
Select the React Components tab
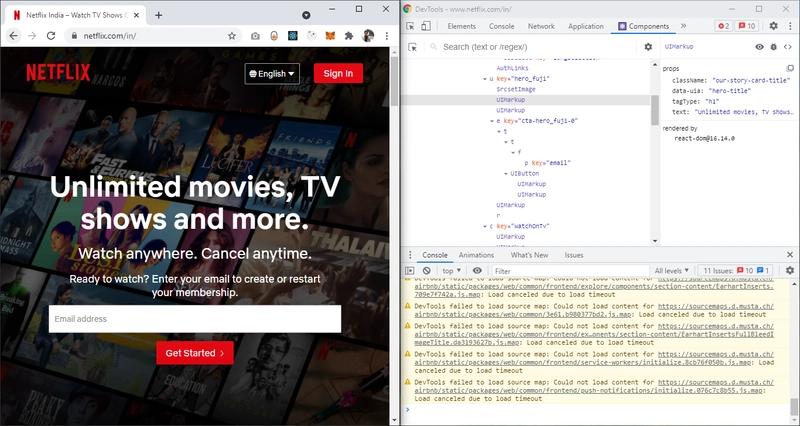tap(643, 26)
